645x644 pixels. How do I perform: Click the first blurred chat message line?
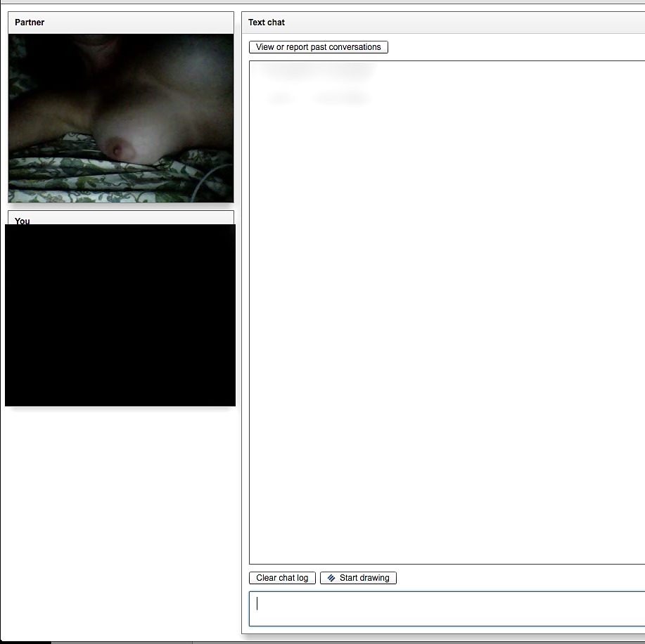316,70
